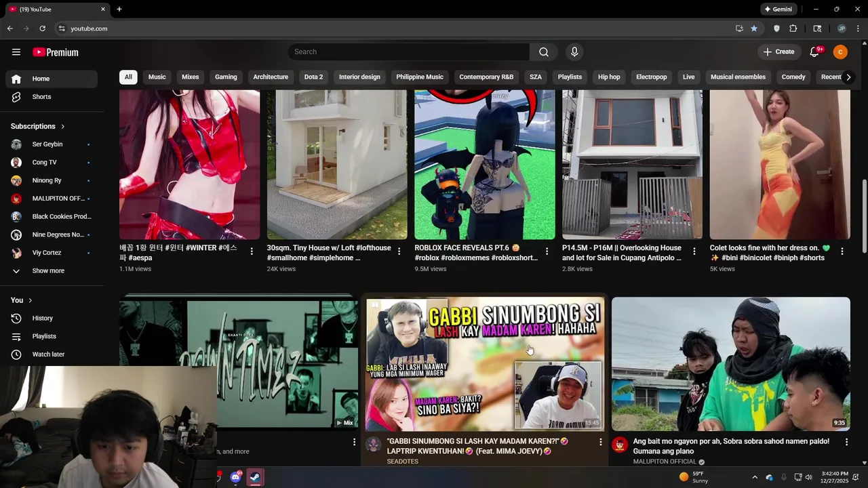The height and width of the screenshot is (488, 868).
Task: Open Steam from the taskbar
Action: (x=255, y=477)
